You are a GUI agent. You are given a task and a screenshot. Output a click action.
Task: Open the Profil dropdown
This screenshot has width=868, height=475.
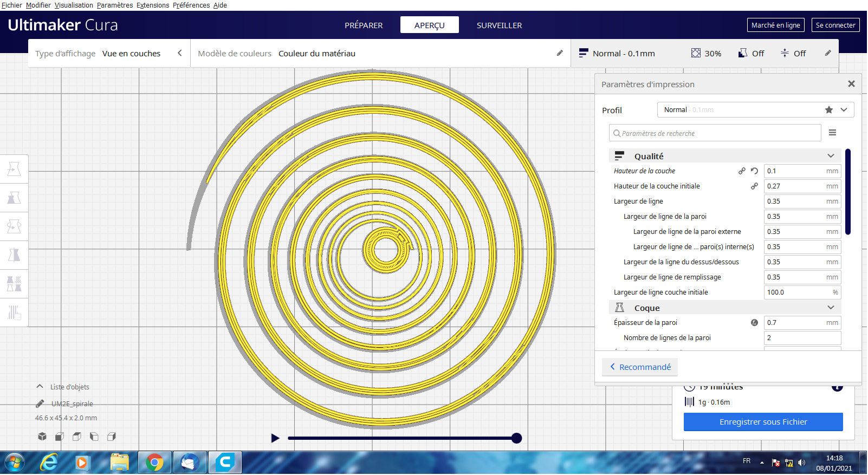[x=844, y=110]
